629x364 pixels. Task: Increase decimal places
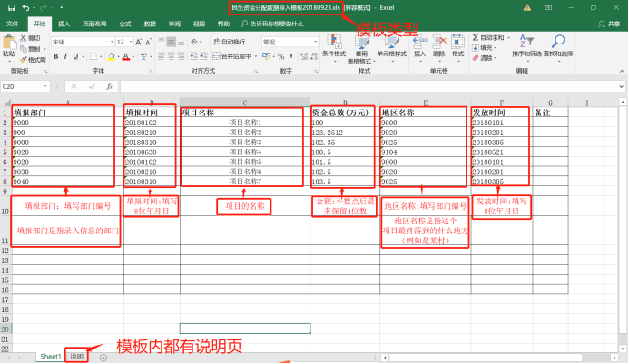(304, 56)
